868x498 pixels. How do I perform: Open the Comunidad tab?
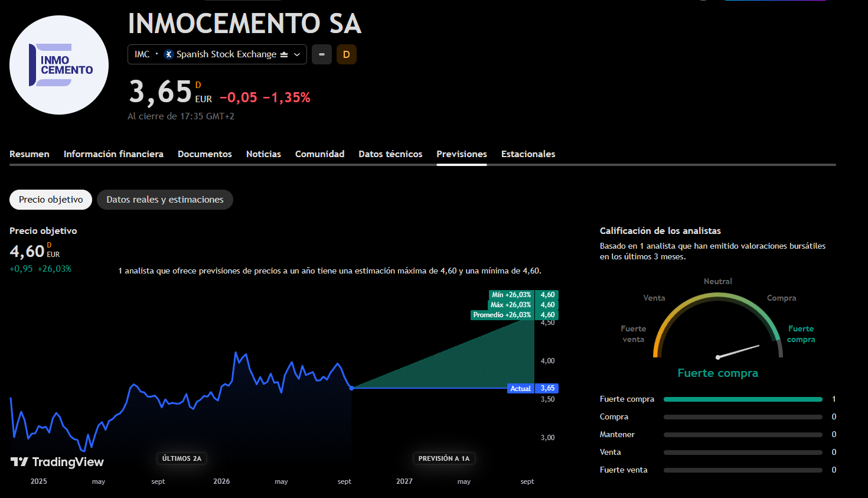coord(320,154)
